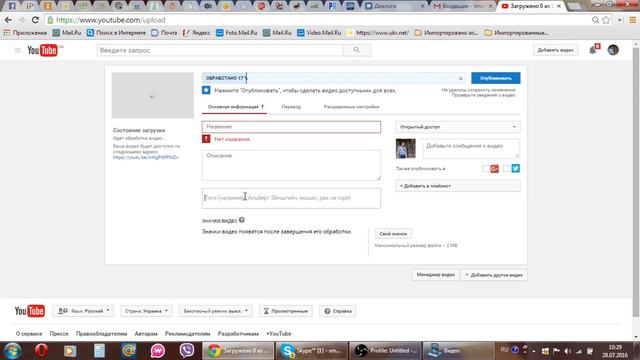Open the Страна: Украина dropdown

click(x=146, y=311)
